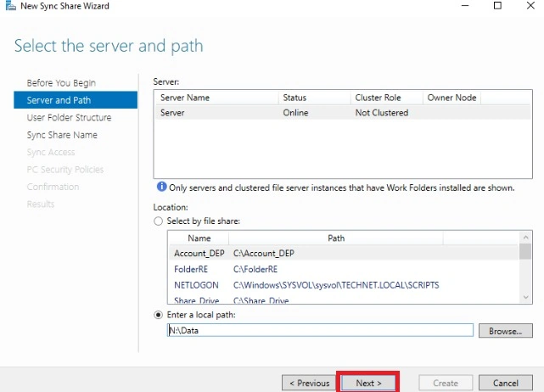Sort by the Cluster Role column header
This screenshot has width=544, height=392.
point(387,98)
